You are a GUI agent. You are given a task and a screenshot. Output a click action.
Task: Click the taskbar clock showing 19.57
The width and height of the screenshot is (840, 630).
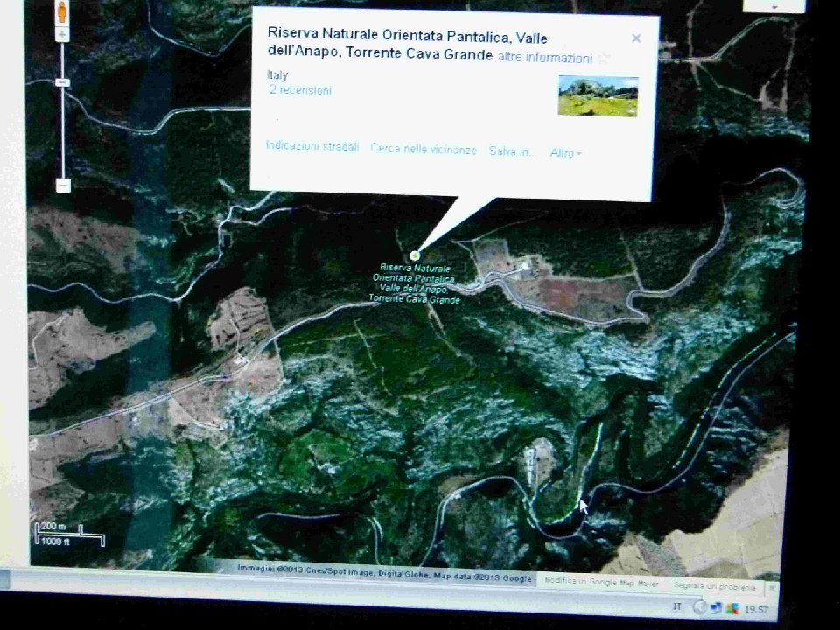point(756,609)
